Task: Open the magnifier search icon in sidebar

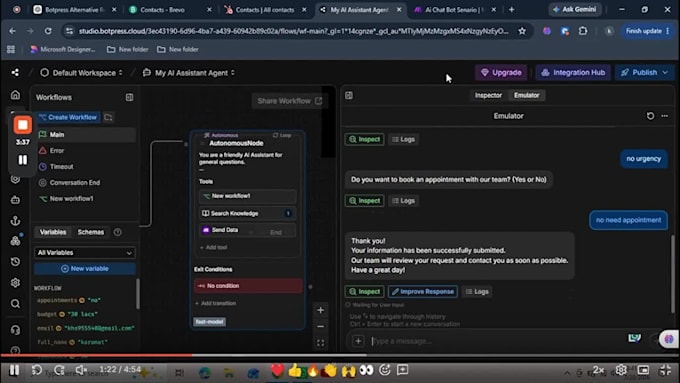Action: (15, 304)
